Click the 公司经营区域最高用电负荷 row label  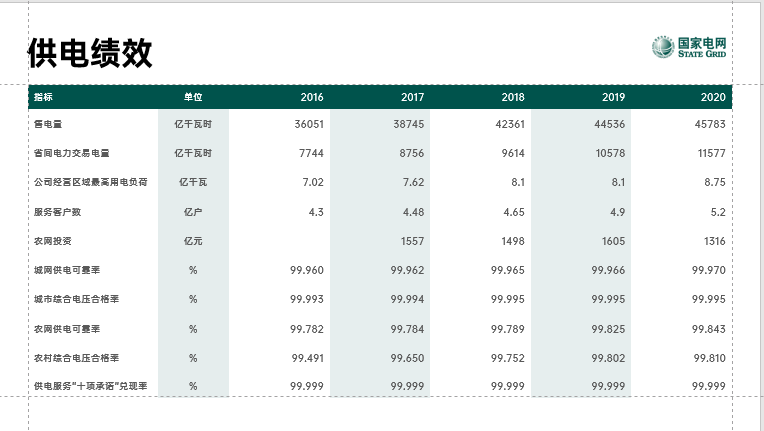(91, 182)
